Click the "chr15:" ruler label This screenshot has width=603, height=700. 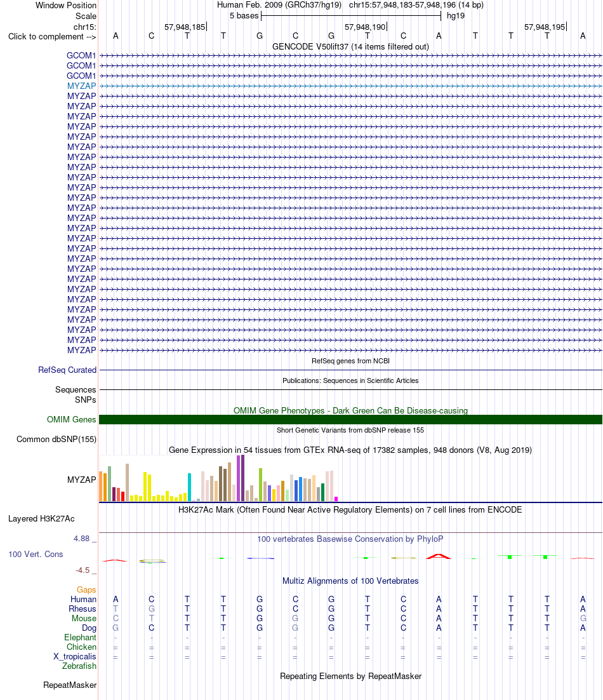click(x=85, y=27)
